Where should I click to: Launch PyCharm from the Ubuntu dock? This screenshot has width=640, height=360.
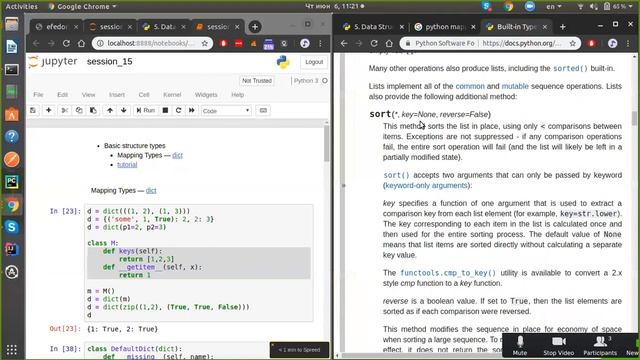(12, 182)
